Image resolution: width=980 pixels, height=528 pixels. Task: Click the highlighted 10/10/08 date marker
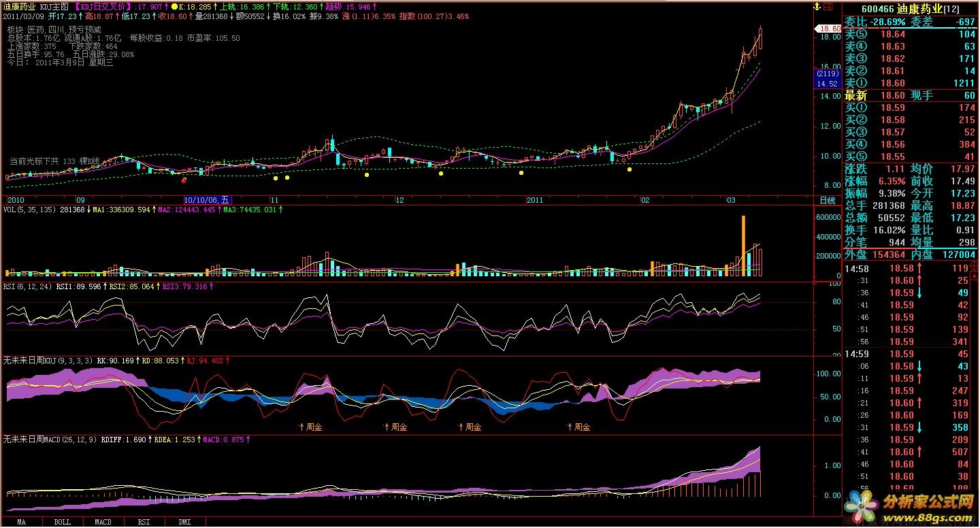tap(208, 200)
